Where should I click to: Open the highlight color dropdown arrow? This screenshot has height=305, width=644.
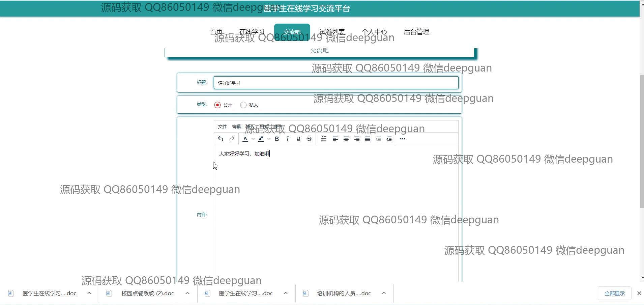[269, 139]
